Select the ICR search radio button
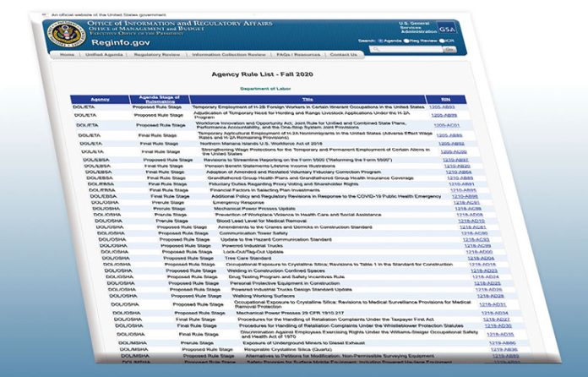588x377 pixels. pyautogui.click(x=442, y=41)
